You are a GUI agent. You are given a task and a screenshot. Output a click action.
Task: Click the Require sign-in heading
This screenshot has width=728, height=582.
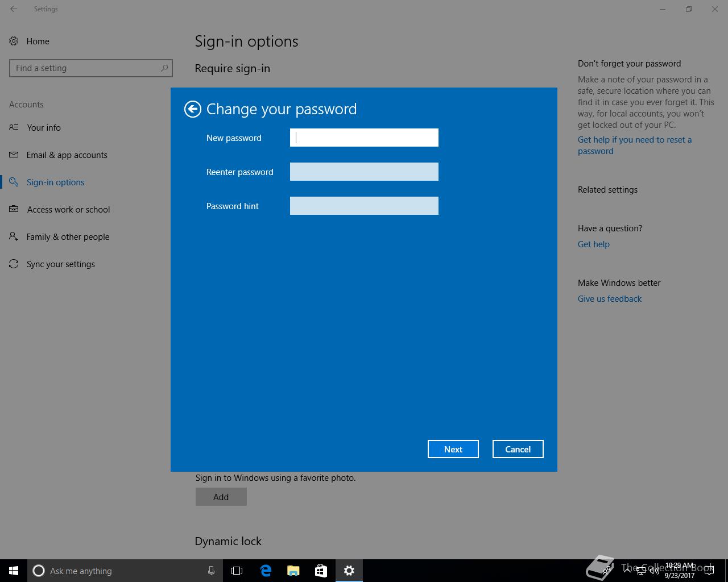[x=232, y=68]
